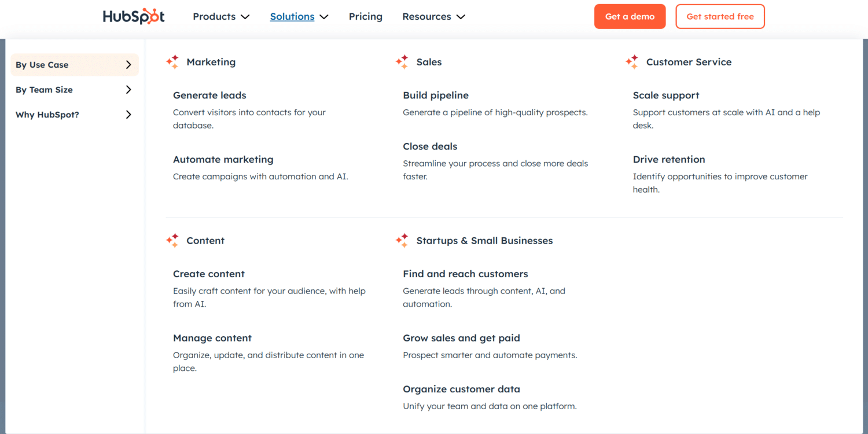Open Grow sales and get paid link
Image resolution: width=868 pixels, height=434 pixels.
(461, 339)
